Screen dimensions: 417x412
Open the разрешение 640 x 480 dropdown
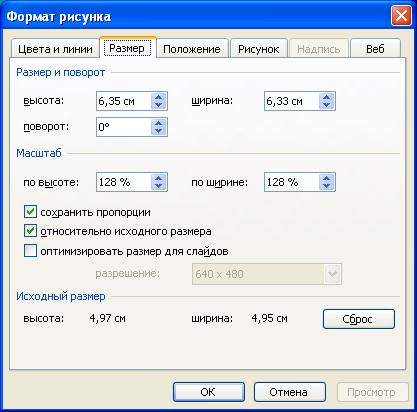[x=332, y=274]
